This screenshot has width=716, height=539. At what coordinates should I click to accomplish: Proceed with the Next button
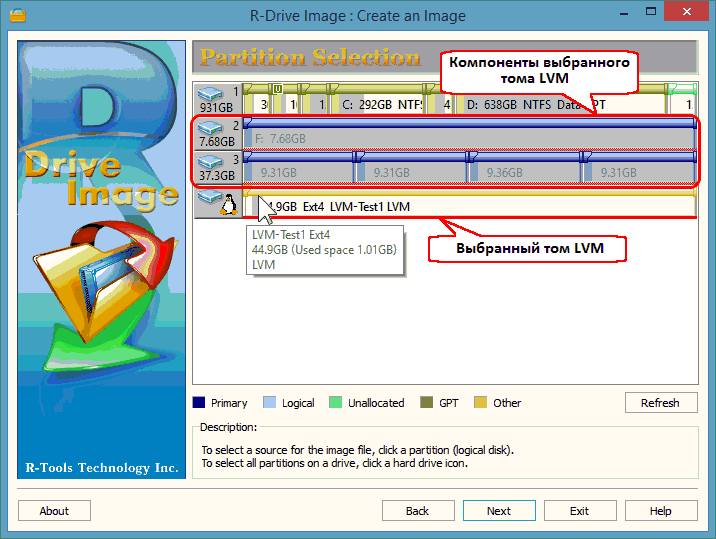click(x=499, y=511)
